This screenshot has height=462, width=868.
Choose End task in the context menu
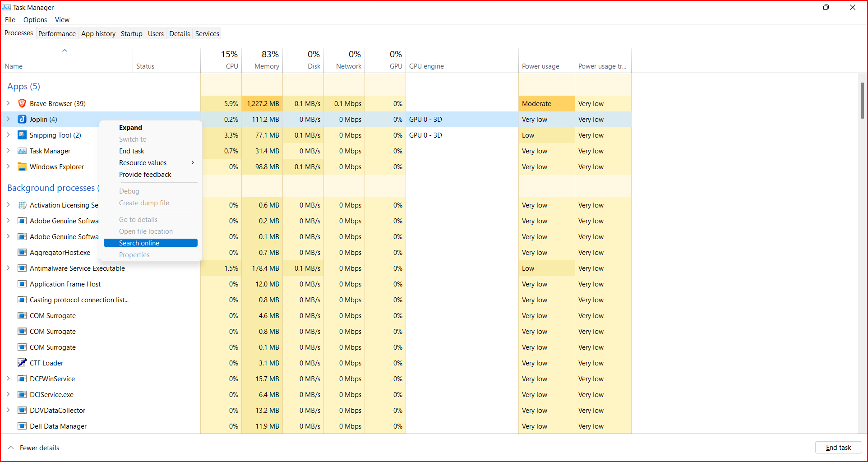151,151
